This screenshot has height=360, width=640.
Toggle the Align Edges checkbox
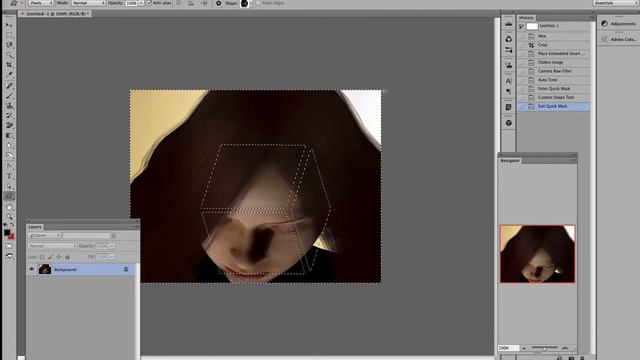[258, 3]
